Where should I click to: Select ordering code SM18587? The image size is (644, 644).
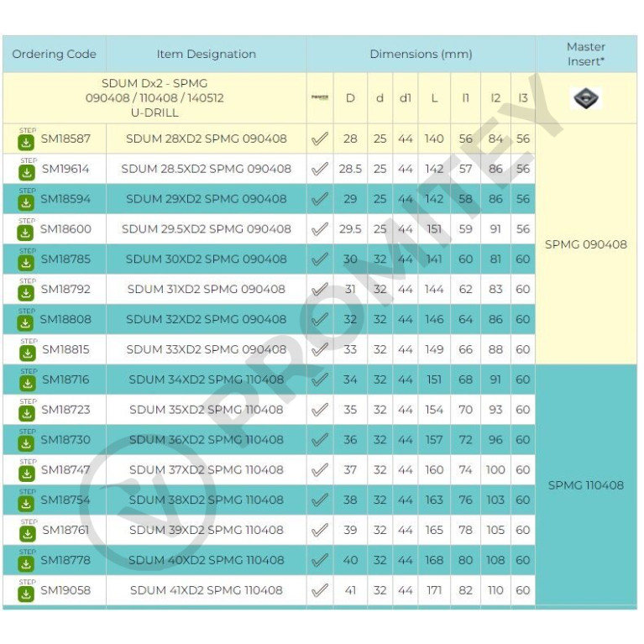click(x=65, y=139)
